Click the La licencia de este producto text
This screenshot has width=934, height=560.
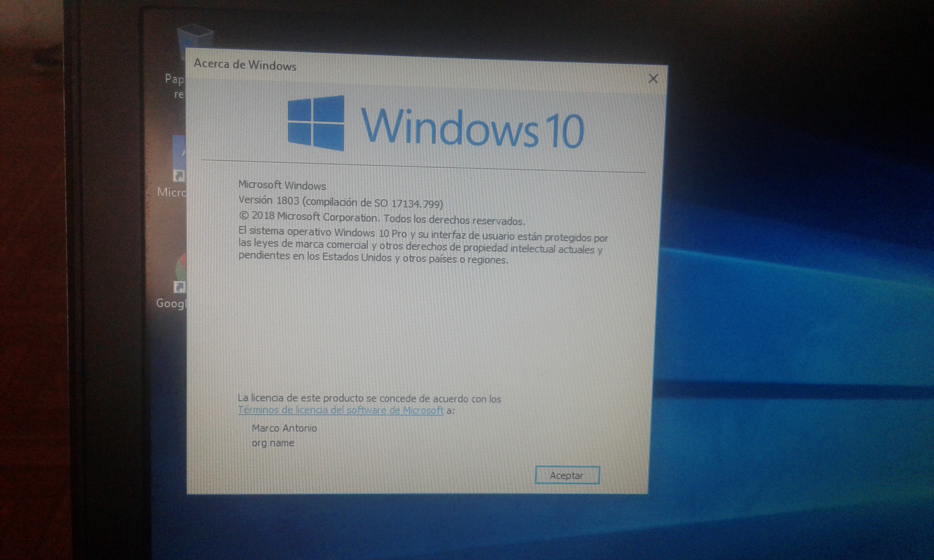[x=369, y=398]
